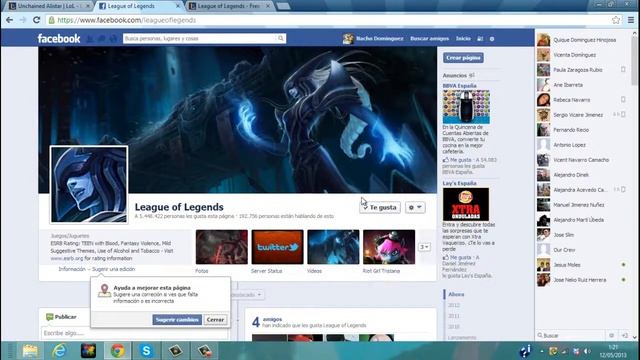Jump to 2011 in the timeline
Viewport: 640px width, 360px height.
tap(454, 316)
